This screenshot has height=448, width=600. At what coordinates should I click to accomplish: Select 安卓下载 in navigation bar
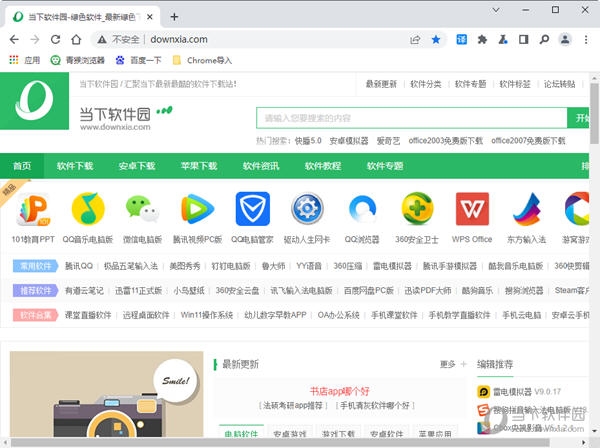click(x=137, y=166)
